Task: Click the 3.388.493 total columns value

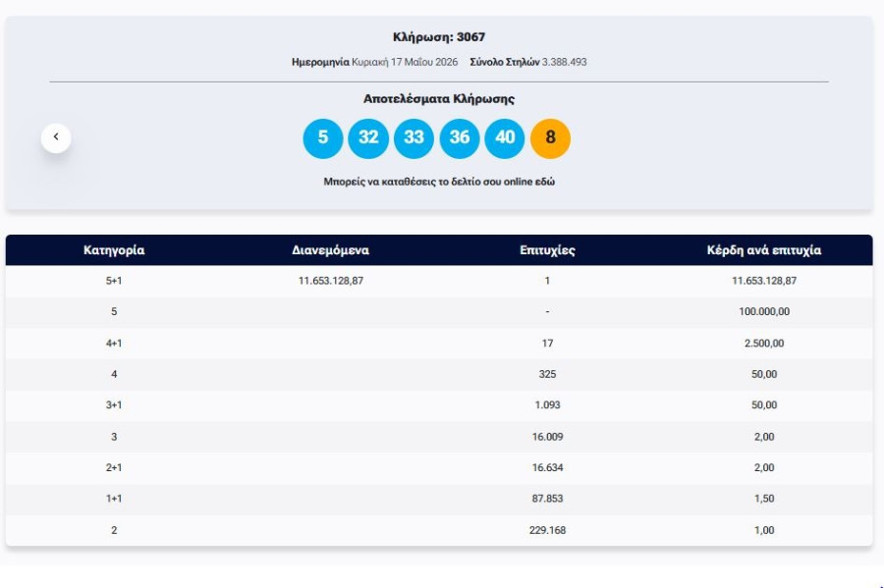Action: coord(565,62)
